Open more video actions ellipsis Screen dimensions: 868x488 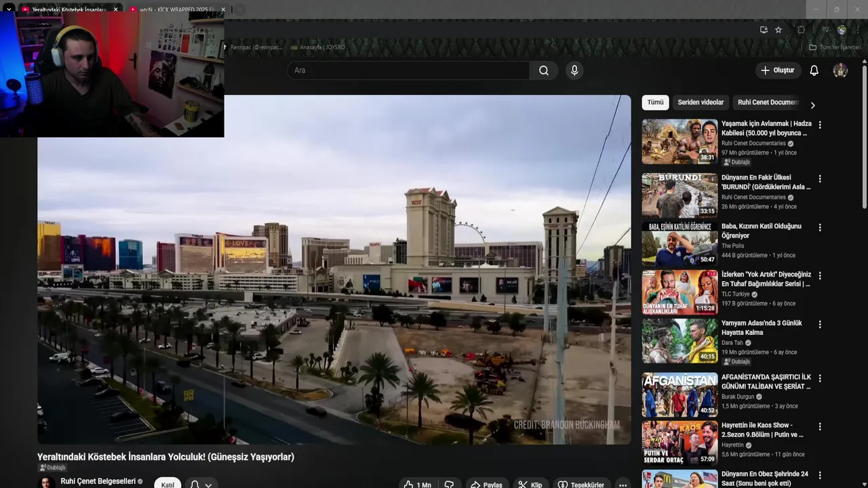point(623,485)
